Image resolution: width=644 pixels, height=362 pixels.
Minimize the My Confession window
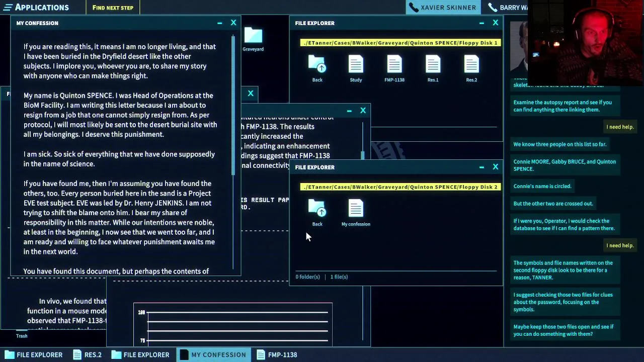point(219,23)
